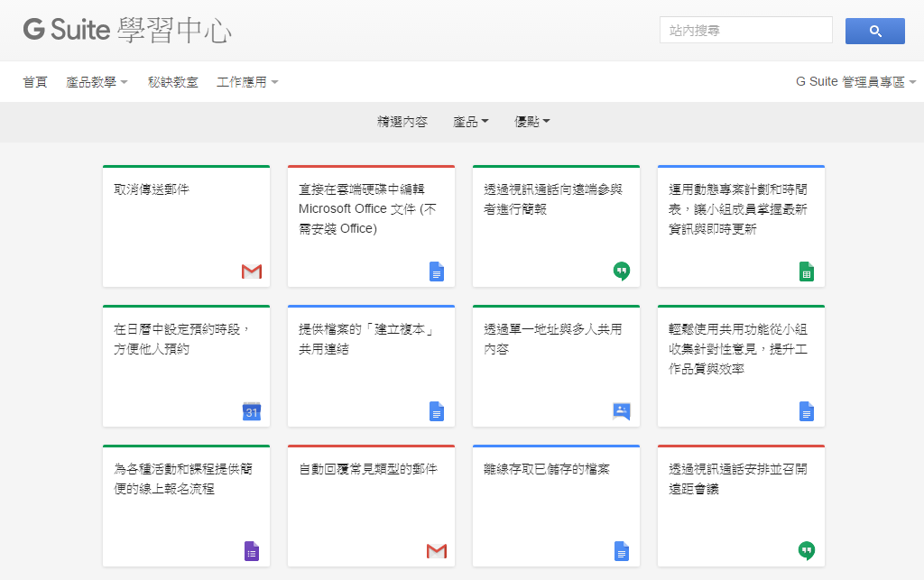The height and width of the screenshot is (580, 924).
Task: Click the Docs icon on Microsoft Office card
Action: [437, 271]
